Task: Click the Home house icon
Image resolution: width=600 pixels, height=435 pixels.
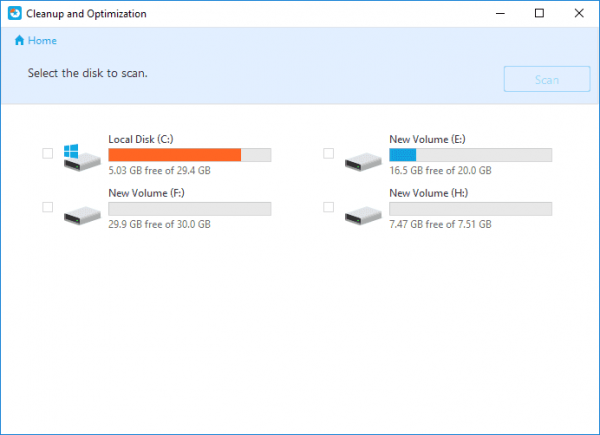Action: [19, 41]
